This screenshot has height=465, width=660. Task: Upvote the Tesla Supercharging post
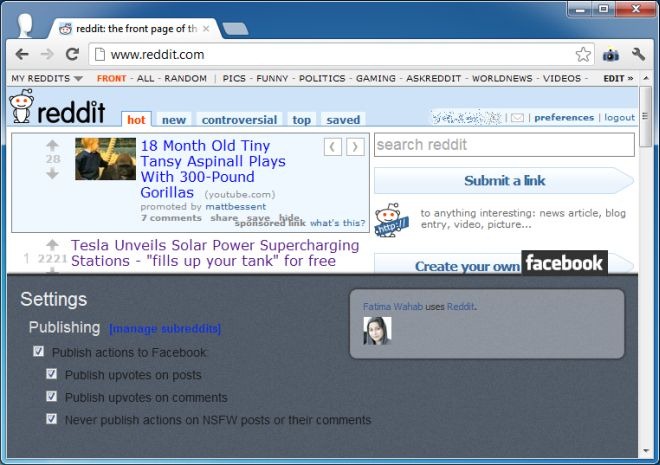click(x=52, y=244)
